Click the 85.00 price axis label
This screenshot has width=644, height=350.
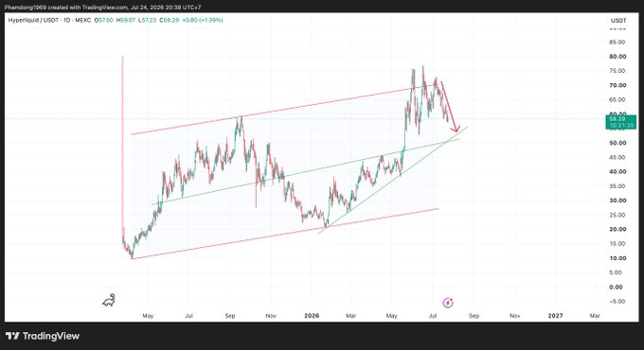tap(617, 43)
